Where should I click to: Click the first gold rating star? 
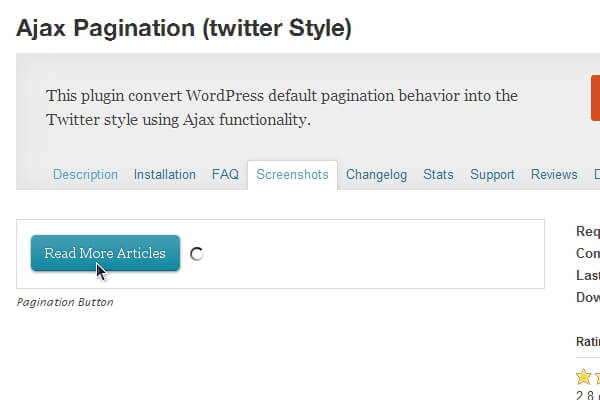584,377
